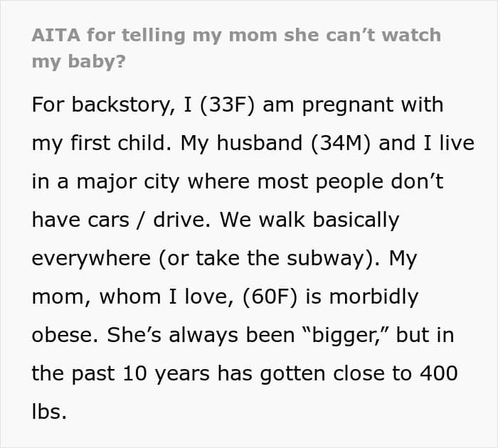Click the number '400' near the paragraph end

[x=439, y=373]
